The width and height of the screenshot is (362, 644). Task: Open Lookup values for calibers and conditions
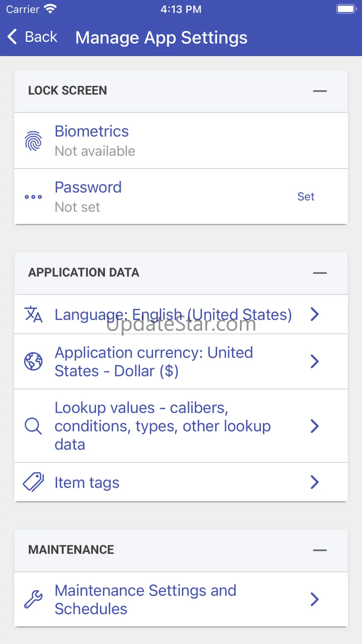[162, 426]
